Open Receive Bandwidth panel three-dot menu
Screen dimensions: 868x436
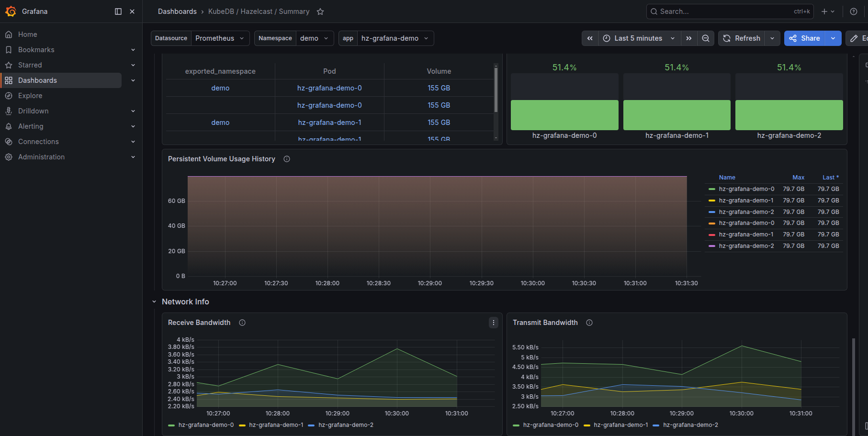(x=494, y=323)
